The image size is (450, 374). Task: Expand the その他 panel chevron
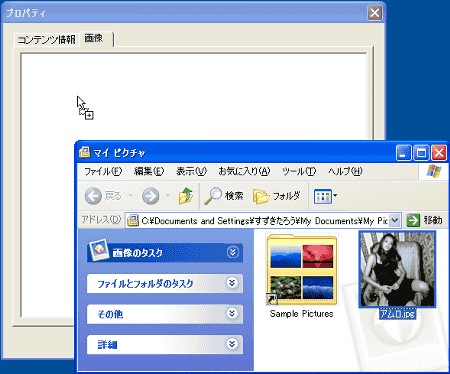[232, 313]
